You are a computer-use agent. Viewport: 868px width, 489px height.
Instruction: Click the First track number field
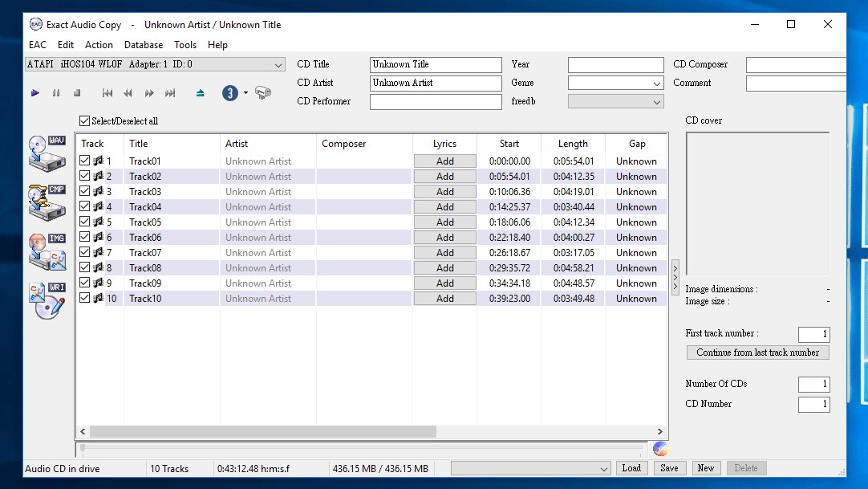813,334
